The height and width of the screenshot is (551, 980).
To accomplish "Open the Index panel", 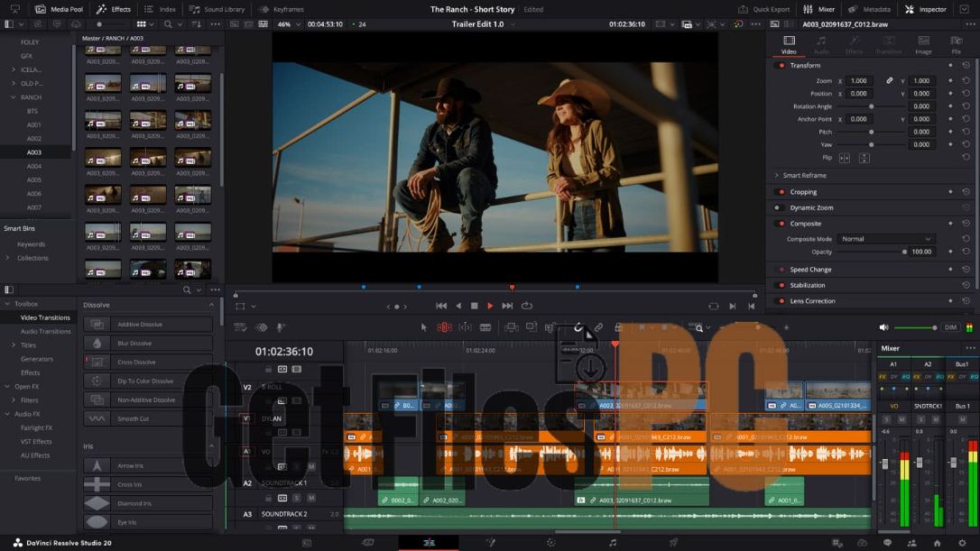I will (160, 9).
